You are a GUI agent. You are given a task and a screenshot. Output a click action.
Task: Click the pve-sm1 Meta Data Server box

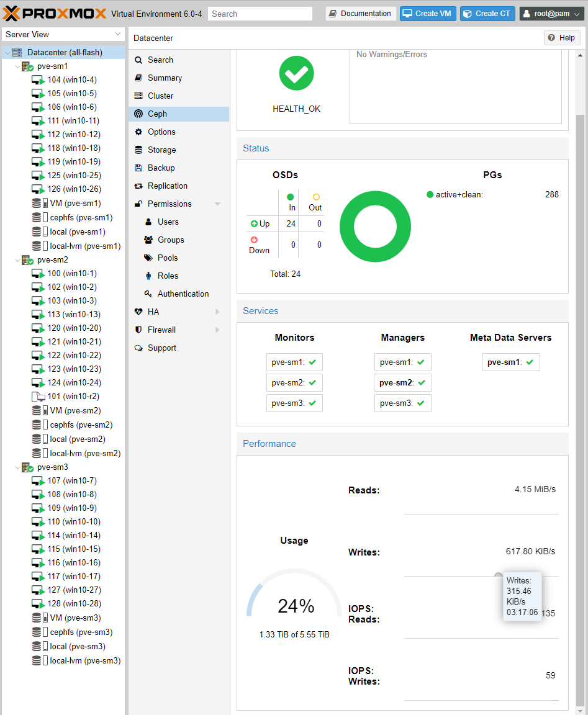tap(510, 362)
